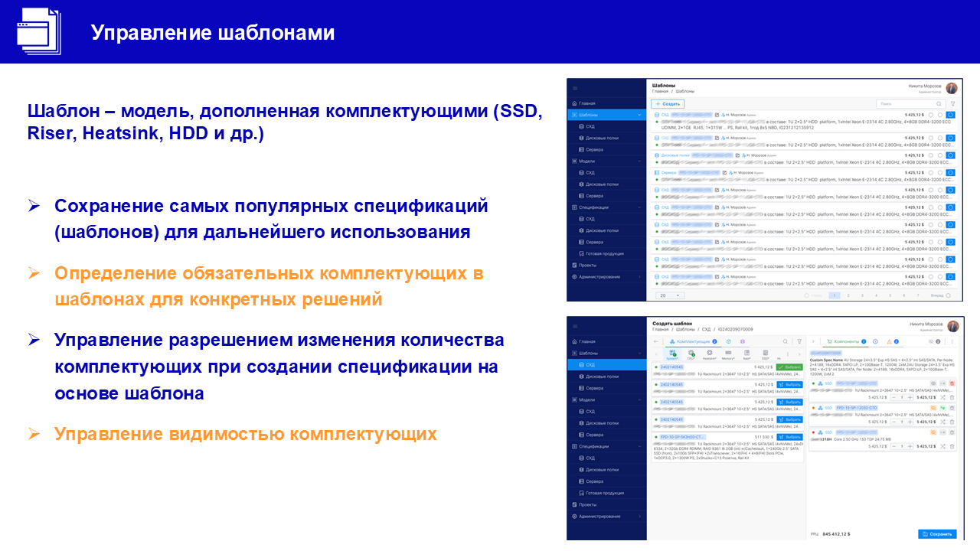Select Heatsink category icon
The height and width of the screenshot is (551, 980).
(710, 354)
